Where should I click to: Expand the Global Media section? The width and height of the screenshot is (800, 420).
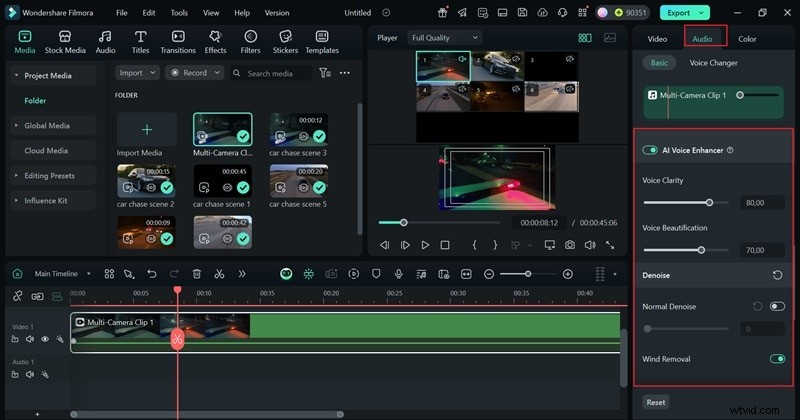47,126
